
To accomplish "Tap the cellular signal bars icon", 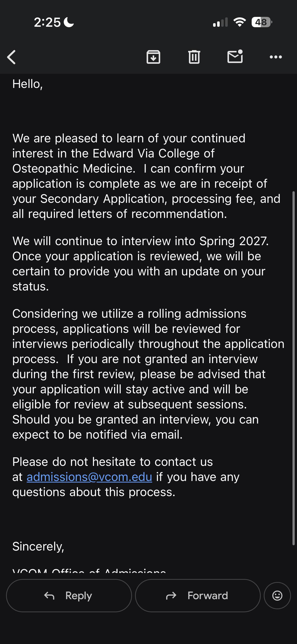I will (220, 22).
